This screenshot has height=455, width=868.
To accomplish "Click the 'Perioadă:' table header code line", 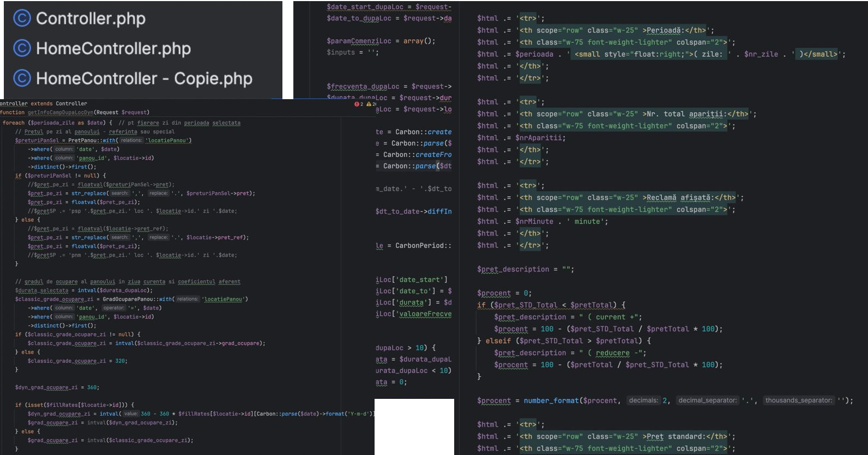I will point(595,31).
